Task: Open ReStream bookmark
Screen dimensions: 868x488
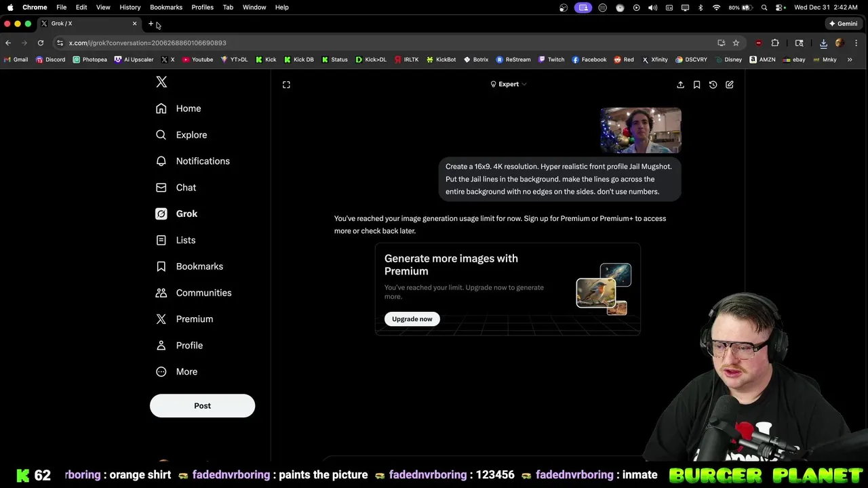Action: (513, 60)
